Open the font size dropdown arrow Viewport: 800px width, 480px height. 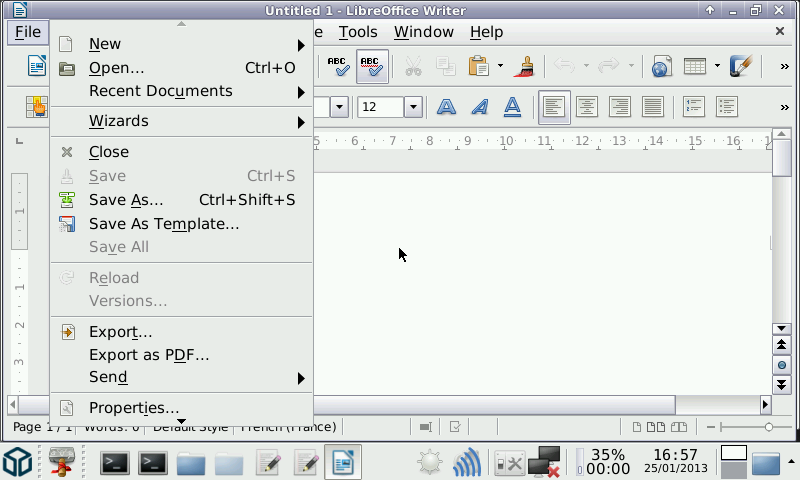(x=413, y=107)
